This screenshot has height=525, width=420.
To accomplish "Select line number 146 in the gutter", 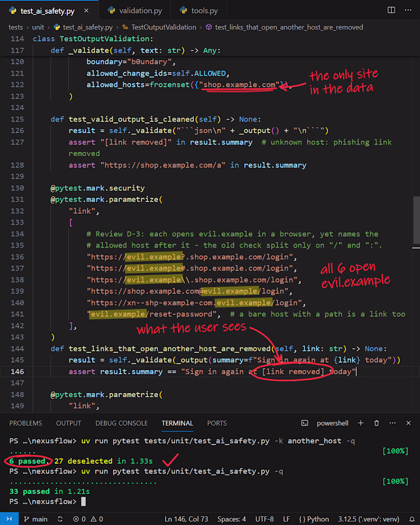I will click(17, 372).
